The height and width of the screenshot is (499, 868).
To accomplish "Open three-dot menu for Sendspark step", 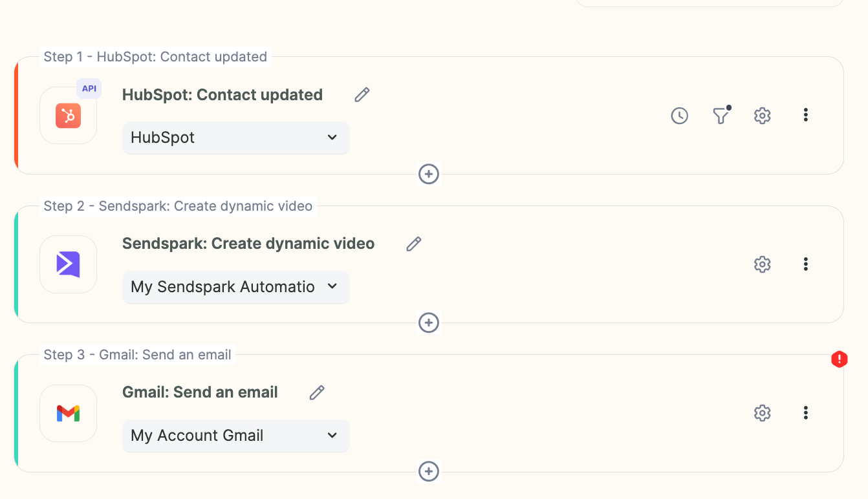I will point(805,264).
